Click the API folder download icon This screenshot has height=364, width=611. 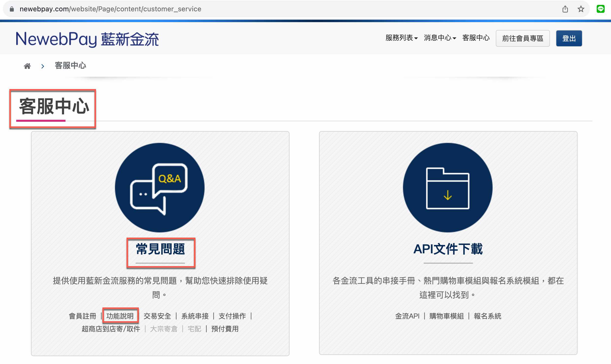(x=448, y=188)
